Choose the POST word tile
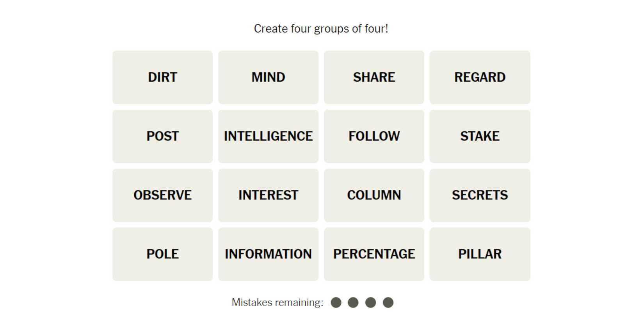Viewport: 644px width, 322px height. [x=162, y=136]
